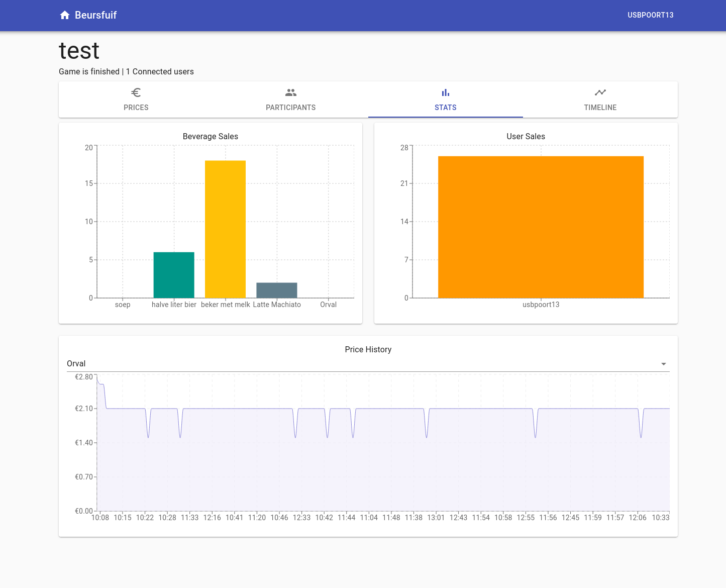Viewport: 726px width, 588px height.
Task: Open the PRICES tab label
Action: pyautogui.click(x=136, y=108)
